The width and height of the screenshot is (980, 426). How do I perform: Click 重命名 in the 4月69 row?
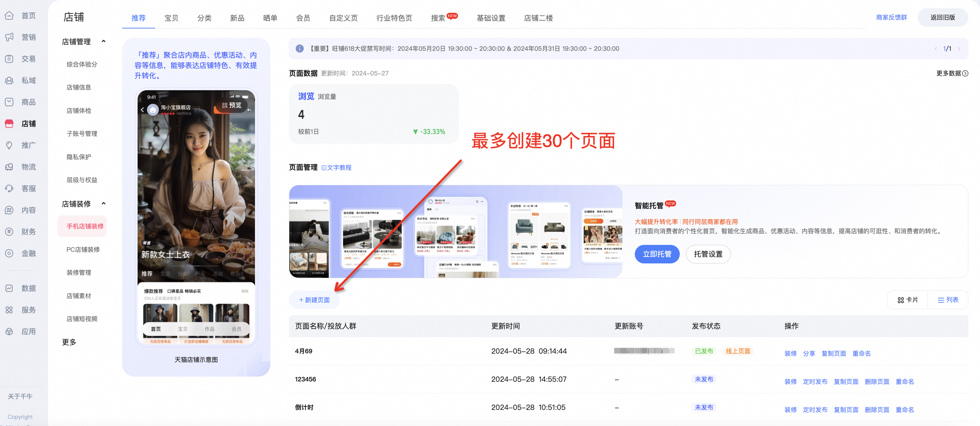point(862,353)
